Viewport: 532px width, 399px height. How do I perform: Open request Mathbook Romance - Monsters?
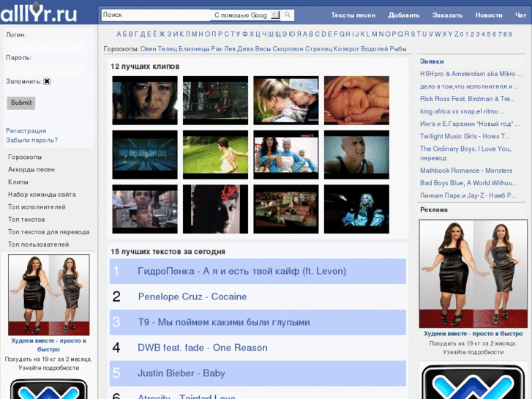(x=466, y=171)
